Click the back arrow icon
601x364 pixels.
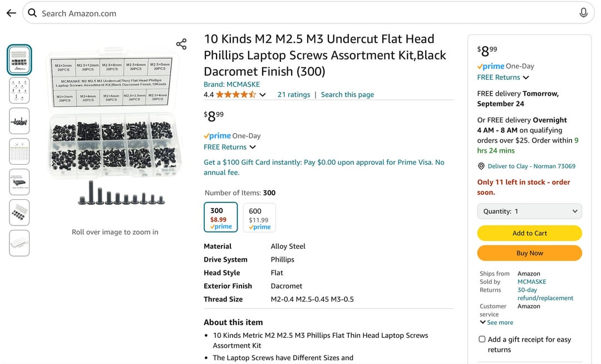[11, 13]
